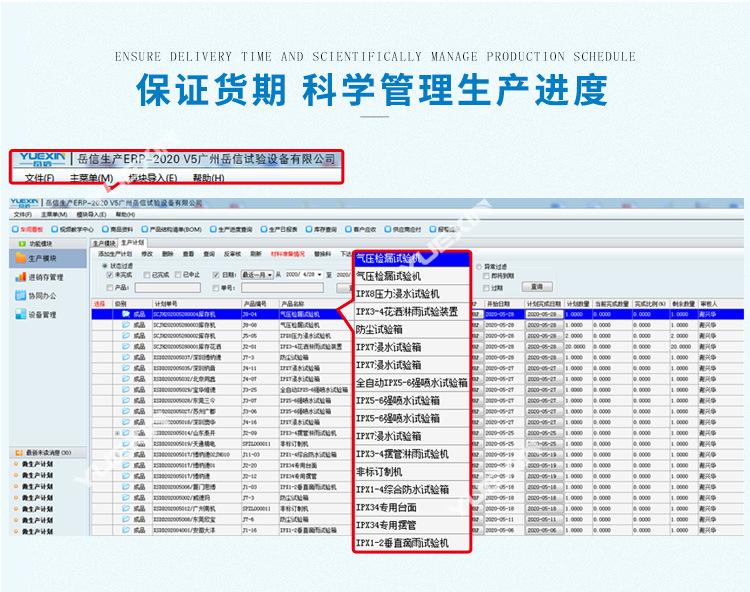Toggle the 日期 filter checkbox
Image resolution: width=750 pixels, height=592 pixels.
point(216,275)
